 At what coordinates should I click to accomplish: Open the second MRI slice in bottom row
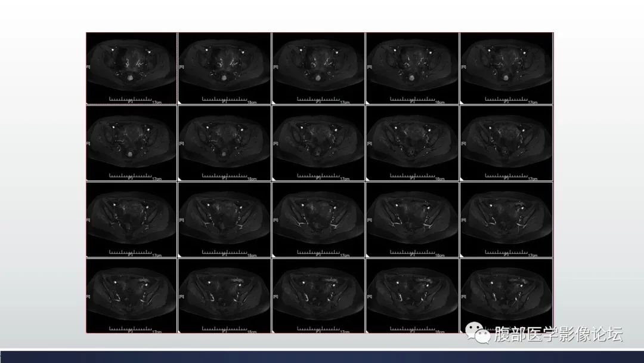(x=225, y=296)
